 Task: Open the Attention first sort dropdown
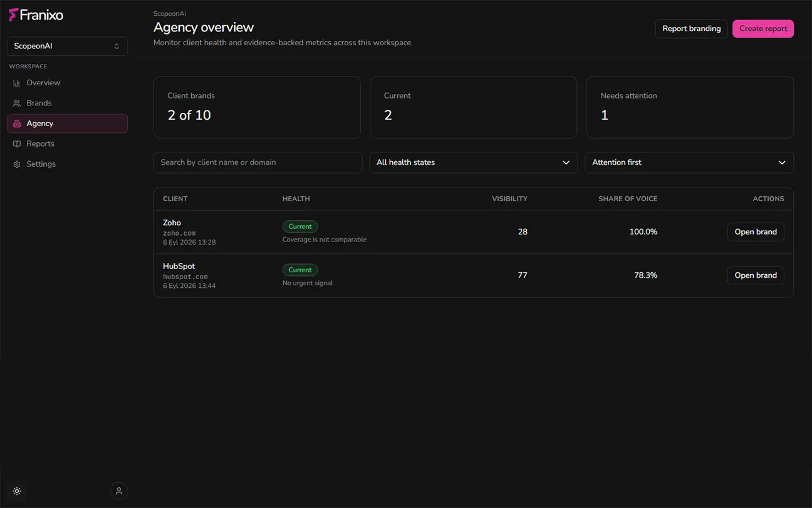pos(689,162)
